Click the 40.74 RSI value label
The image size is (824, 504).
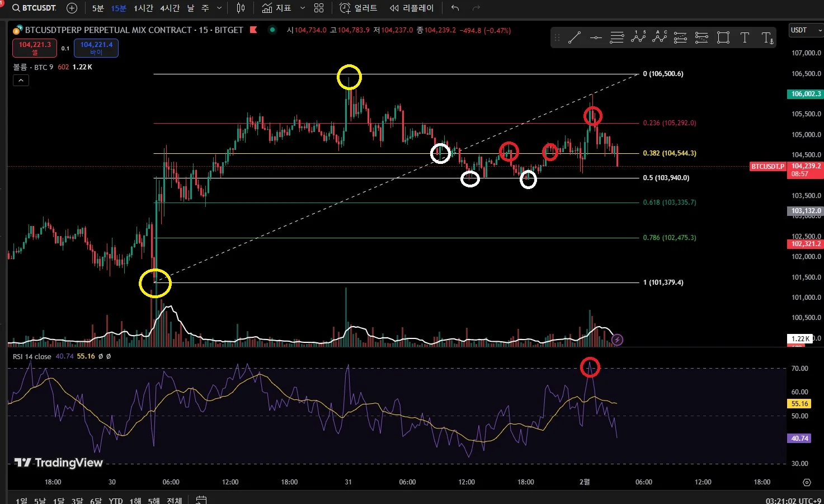pyautogui.click(x=799, y=439)
